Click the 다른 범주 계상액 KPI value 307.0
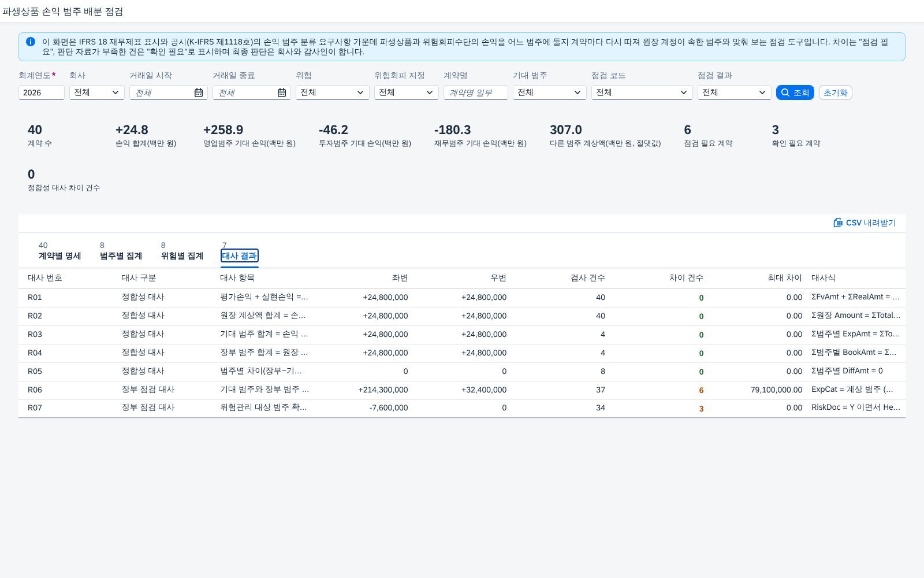The image size is (924, 578). (566, 130)
